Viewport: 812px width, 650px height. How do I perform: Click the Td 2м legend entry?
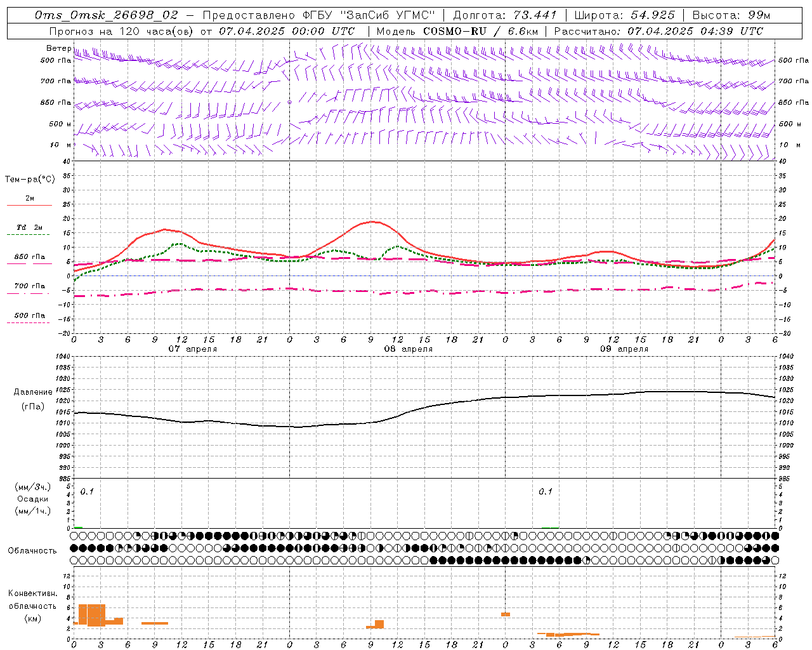[29, 227]
